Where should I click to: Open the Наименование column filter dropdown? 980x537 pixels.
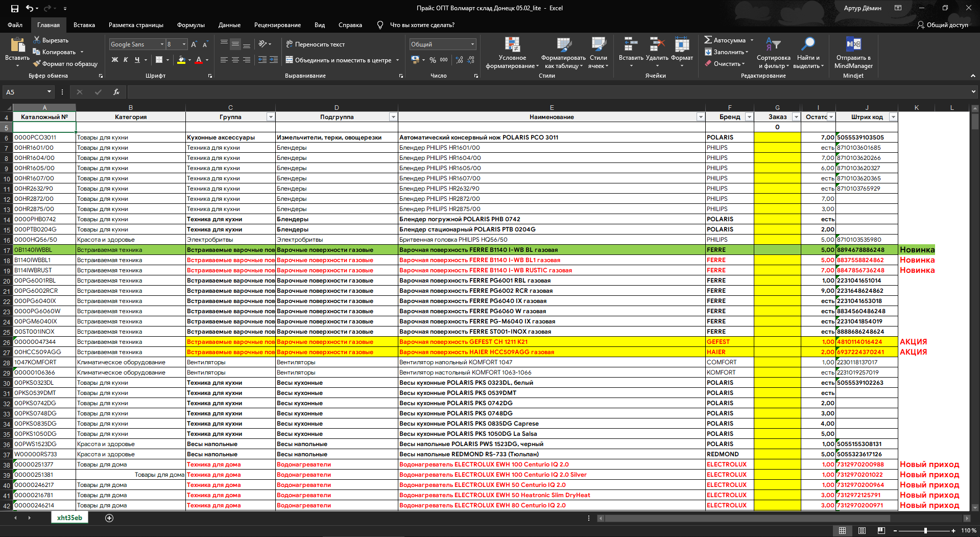point(701,117)
